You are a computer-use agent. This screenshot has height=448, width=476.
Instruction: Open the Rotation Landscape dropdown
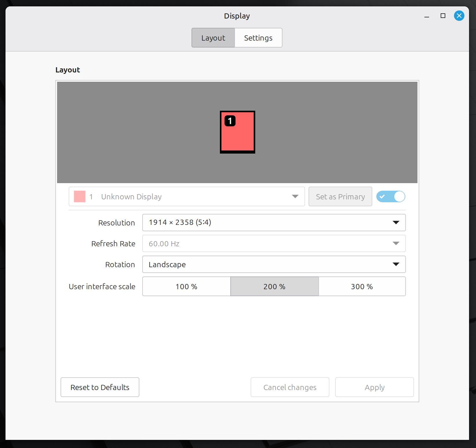click(274, 265)
